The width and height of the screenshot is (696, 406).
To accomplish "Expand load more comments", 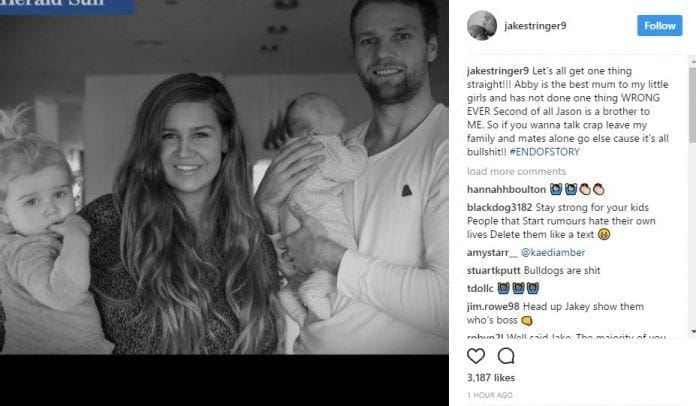I will (516, 171).
